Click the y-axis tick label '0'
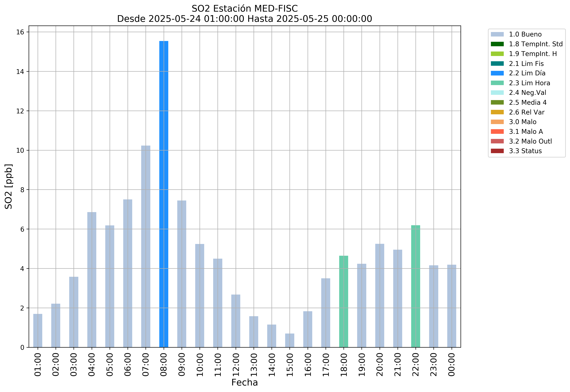Image resolution: width=570 pixels, height=392 pixels. pos(22,348)
